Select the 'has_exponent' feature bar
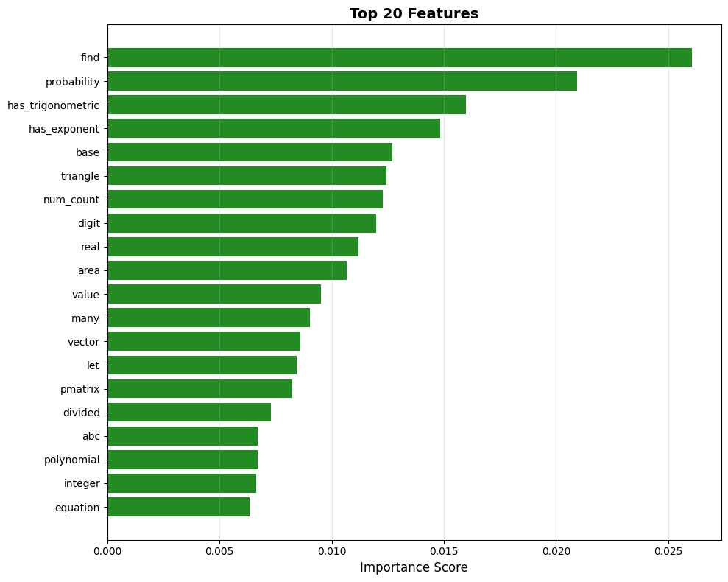 (x=272, y=128)
